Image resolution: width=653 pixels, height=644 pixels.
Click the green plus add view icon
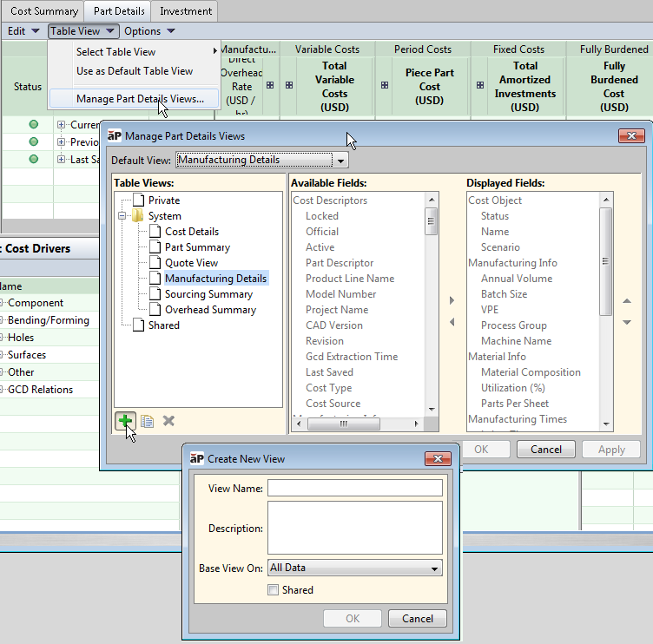click(126, 420)
